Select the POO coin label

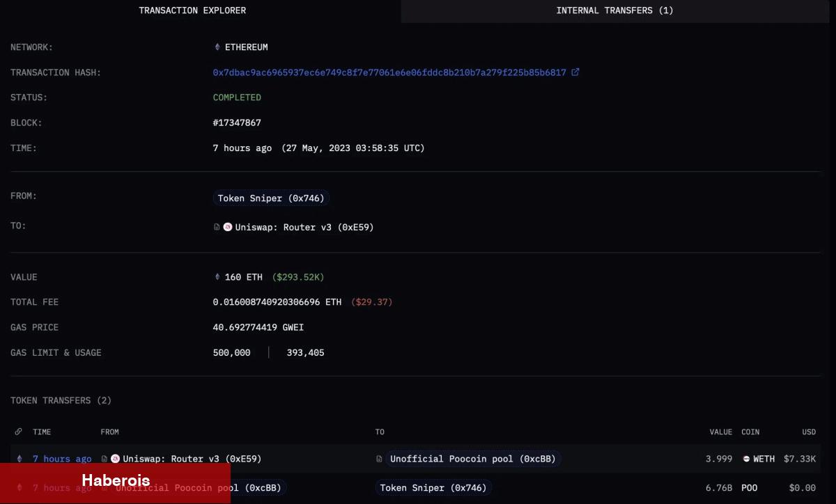(749, 488)
